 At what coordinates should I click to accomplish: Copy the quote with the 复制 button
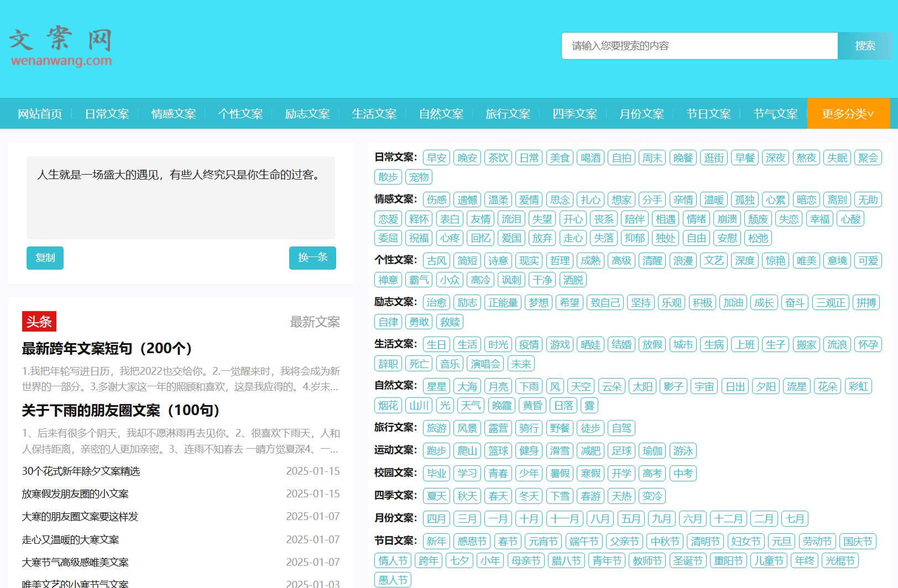tap(45, 258)
